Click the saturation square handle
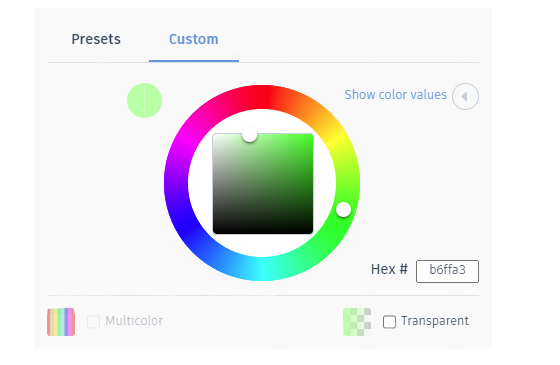Viewport: 560px width, 365px height. 250,135
